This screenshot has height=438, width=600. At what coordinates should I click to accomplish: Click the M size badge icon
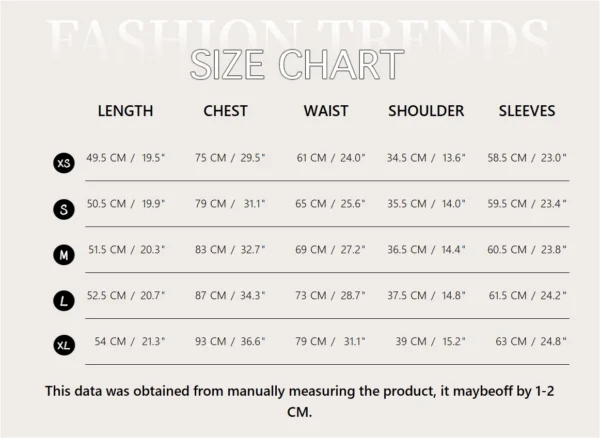tap(64, 255)
